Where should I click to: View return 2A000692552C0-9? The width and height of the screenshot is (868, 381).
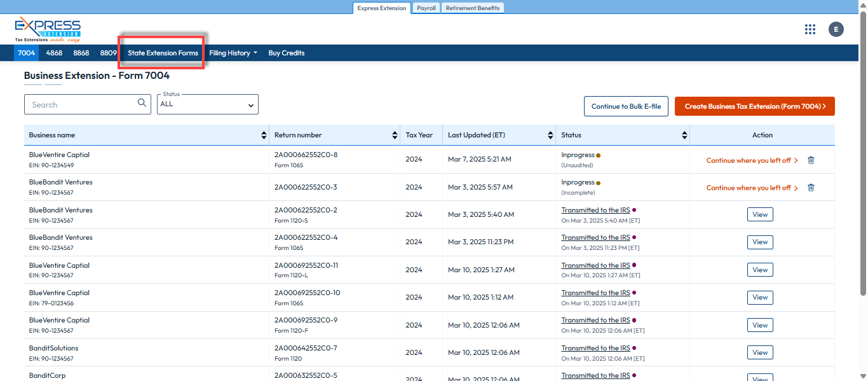click(760, 325)
